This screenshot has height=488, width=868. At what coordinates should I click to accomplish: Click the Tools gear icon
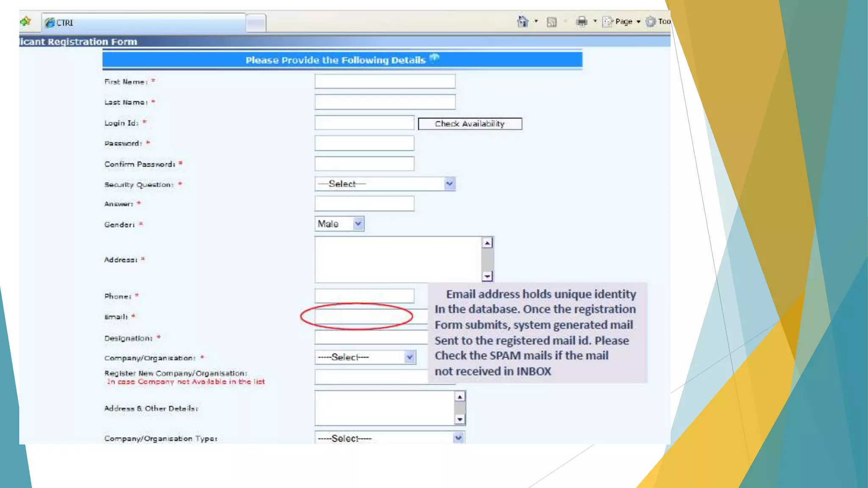pyautogui.click(x=651, y=22)
